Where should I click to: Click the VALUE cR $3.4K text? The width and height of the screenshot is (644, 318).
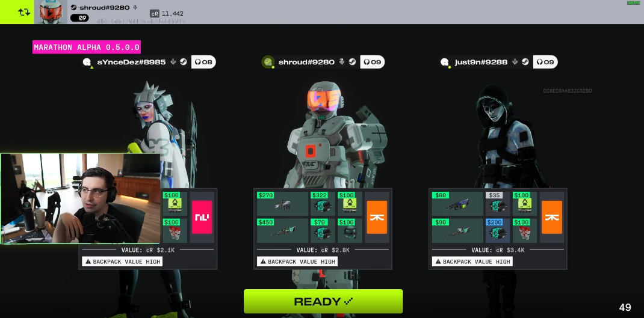[x=498, y=250]
